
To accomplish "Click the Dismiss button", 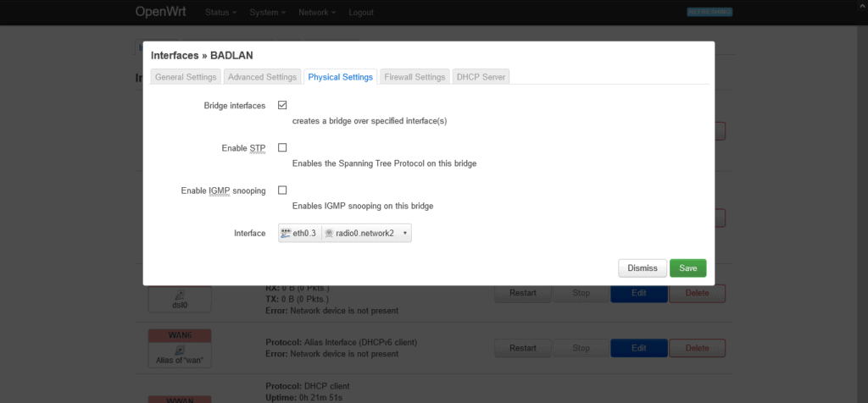I will pos(643,268).
